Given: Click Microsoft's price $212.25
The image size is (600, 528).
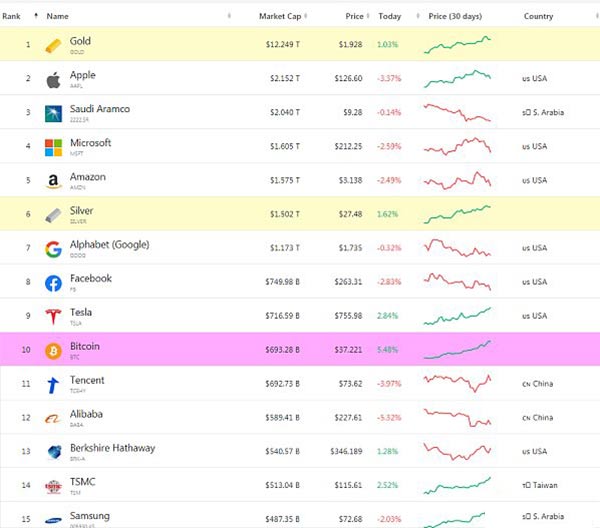Looking at the screenshot, I should pos(348,146).
